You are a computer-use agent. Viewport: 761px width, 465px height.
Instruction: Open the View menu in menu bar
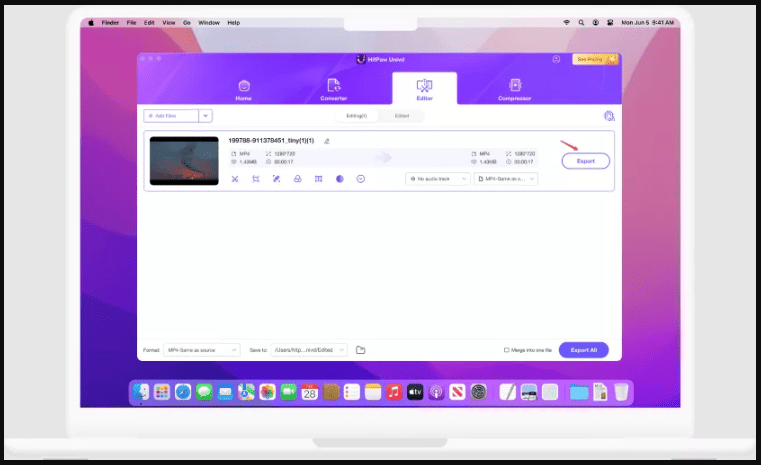pyautogui.click(x=168, y=23)
